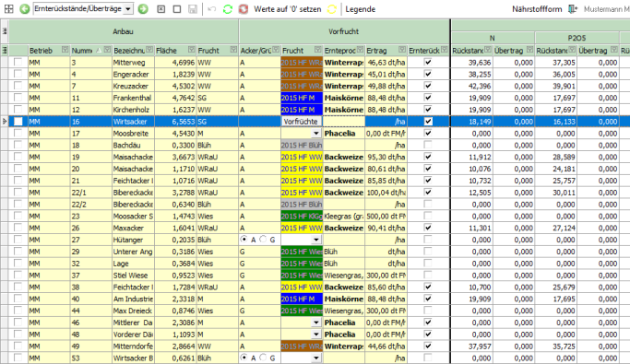The image size is (630, 364).
Task: Click N Rückstand value '42,396'
Action: tap(472, 86)
